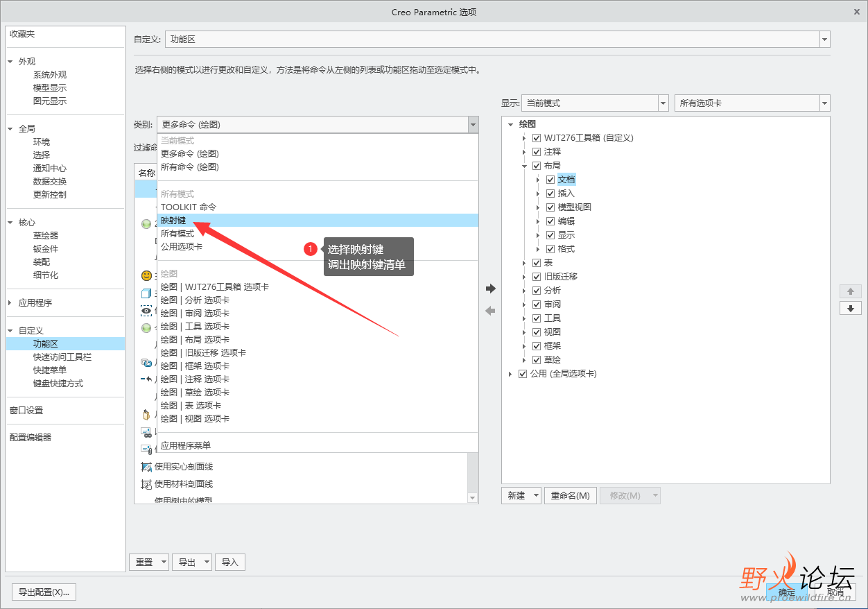Image resolution: width=868 pixels, height=609 pixels.
Task: Collapse the 外观 sidebar section
Action: tap(10, 62)
